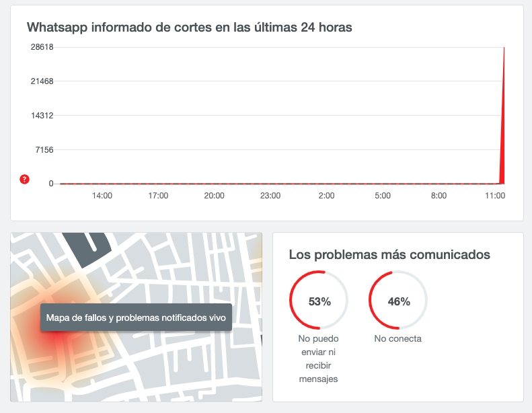Click the Whatsapp outage chart title

click(x=189, y=27)
